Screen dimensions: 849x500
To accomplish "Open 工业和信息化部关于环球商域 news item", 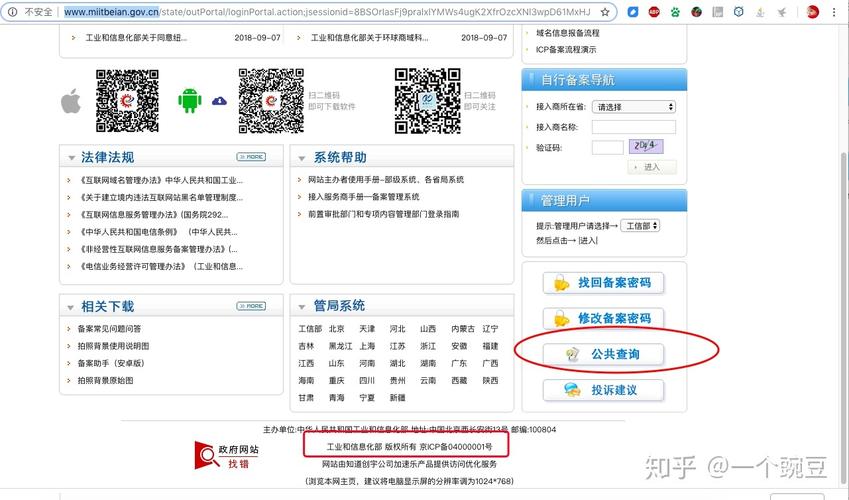I will tap(369, 37).
